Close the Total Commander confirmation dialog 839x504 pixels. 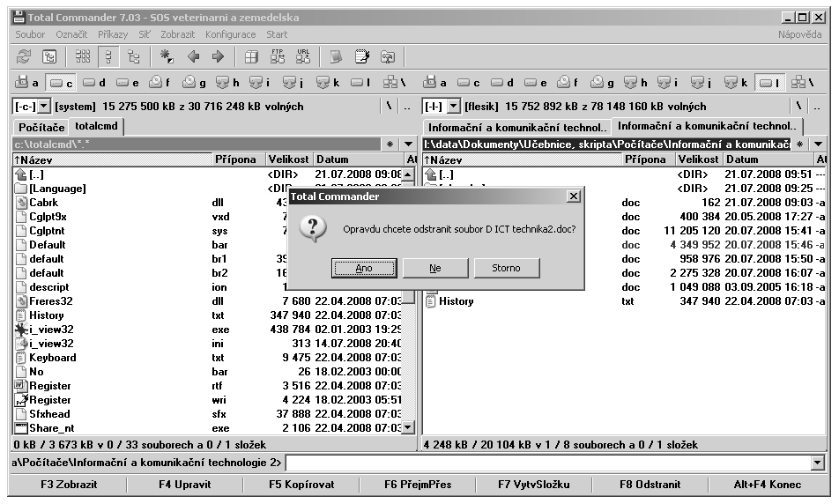[x=574, y=196]
